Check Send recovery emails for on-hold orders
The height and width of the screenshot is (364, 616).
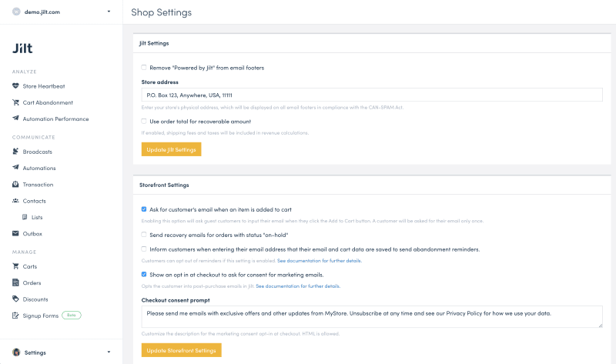(x=144, y=235)
